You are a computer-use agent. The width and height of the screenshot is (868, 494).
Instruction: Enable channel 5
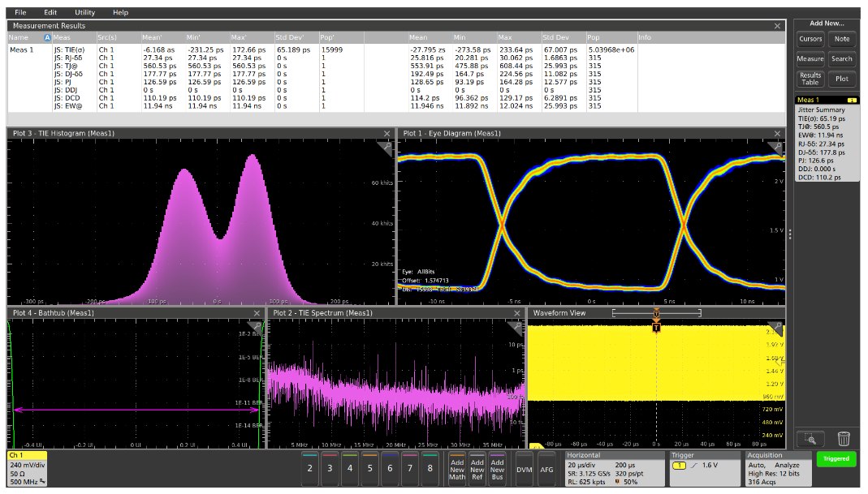tap(369, 468)
